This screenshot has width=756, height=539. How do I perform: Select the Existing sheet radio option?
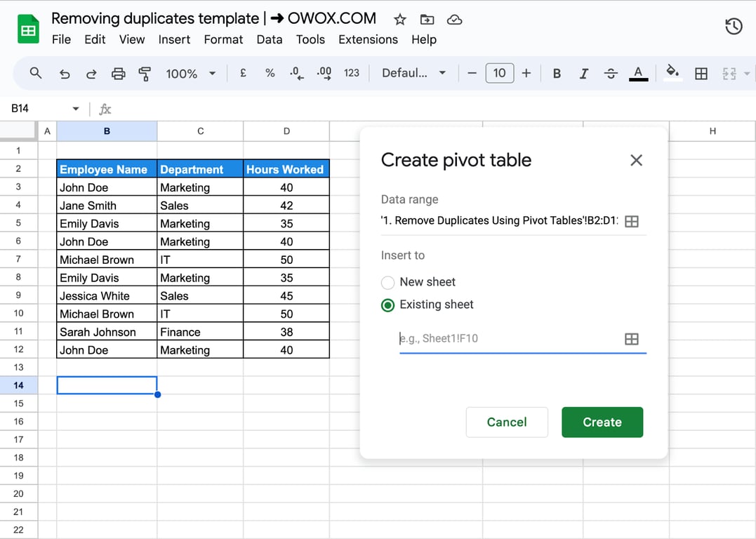[387, 305]
